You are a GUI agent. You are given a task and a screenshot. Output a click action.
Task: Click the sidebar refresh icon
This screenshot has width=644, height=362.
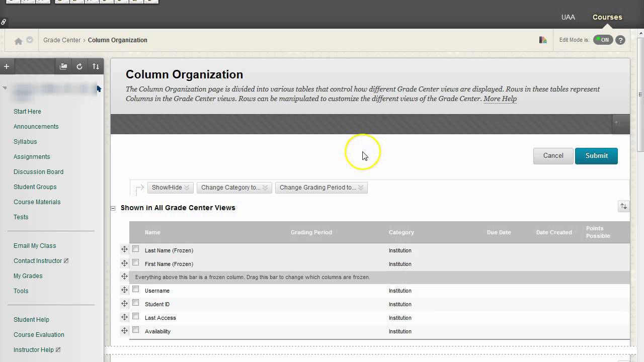coord(79,66)
